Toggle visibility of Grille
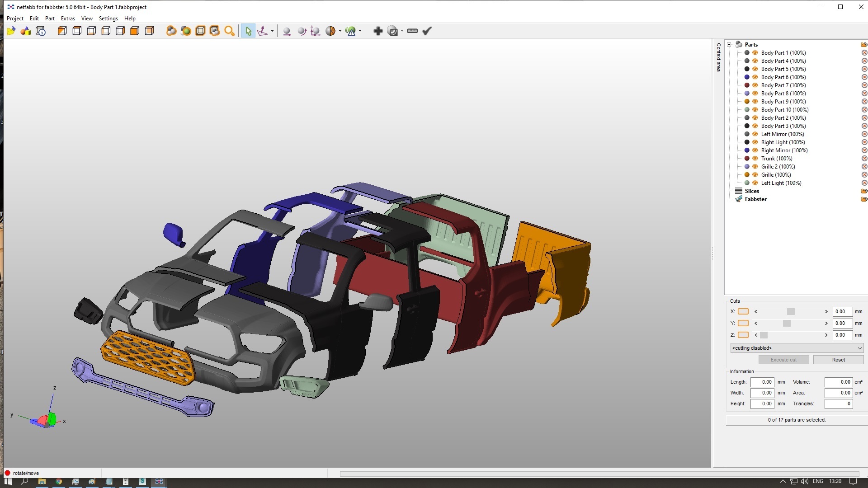 tap(755, 175)
